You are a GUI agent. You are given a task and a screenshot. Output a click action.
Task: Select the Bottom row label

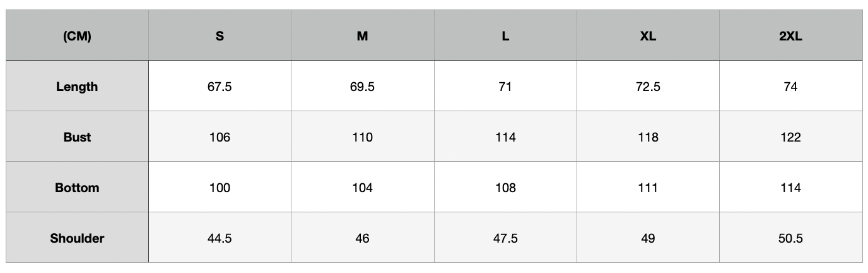point(77,188)
